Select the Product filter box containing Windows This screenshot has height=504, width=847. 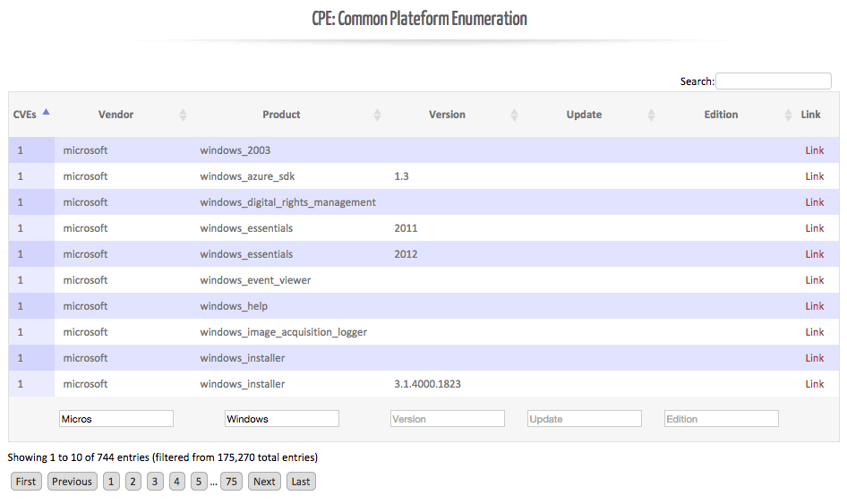coord(282,419)
